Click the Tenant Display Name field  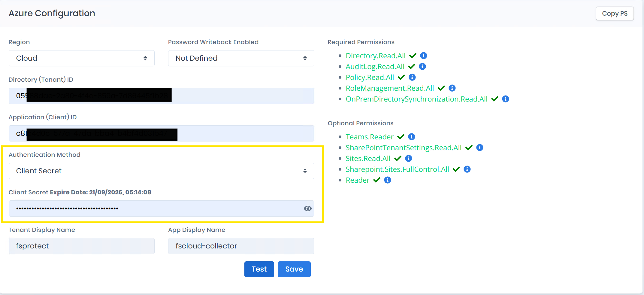point(81,246)
